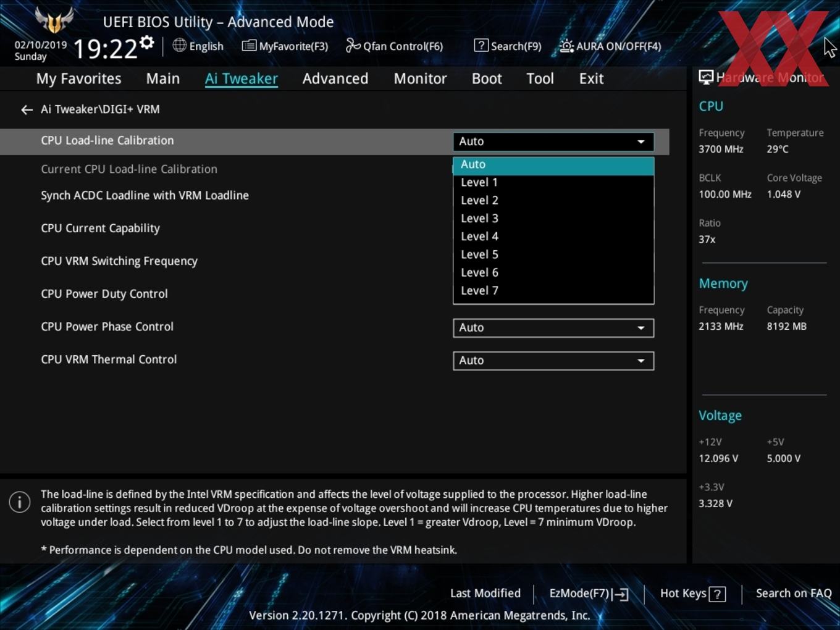Click Last Modified button
Viewport: 840px width, 630px height.
pyautogui.click(x=485, y=594)
